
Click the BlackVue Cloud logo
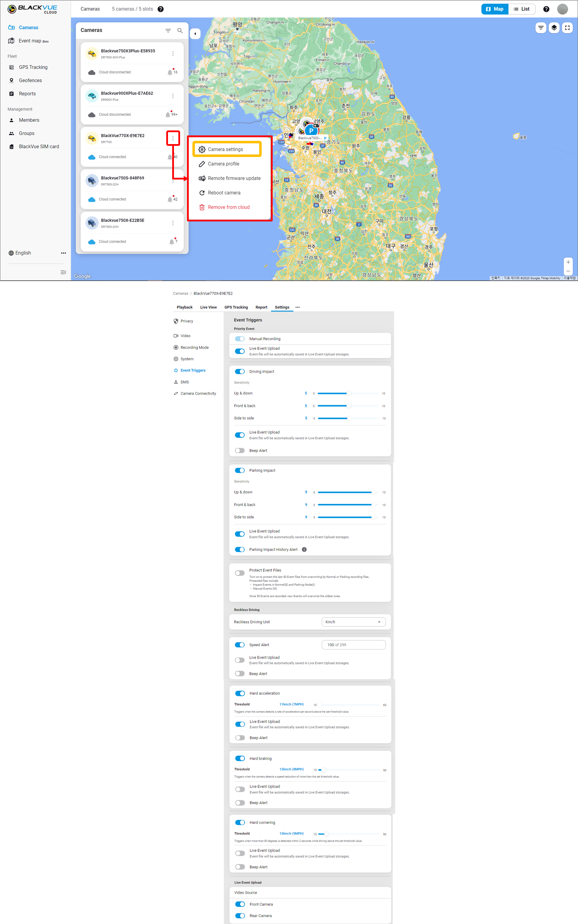pyautogui.click(x=33, y=9)
